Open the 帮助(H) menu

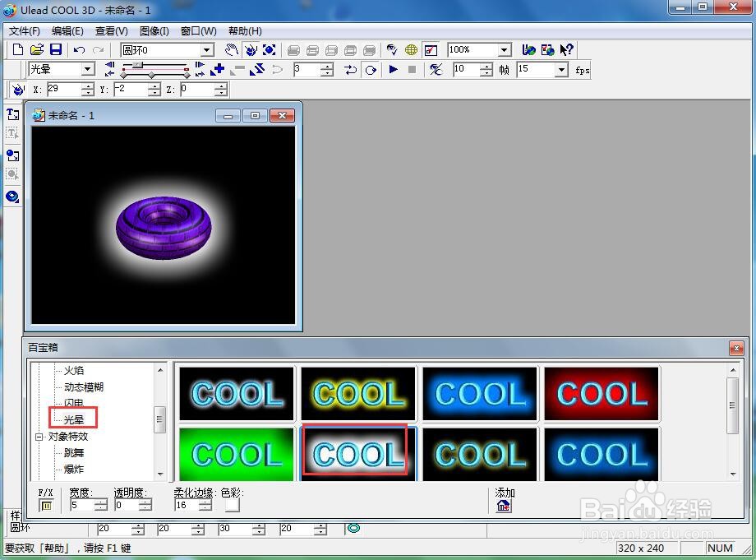245,31
